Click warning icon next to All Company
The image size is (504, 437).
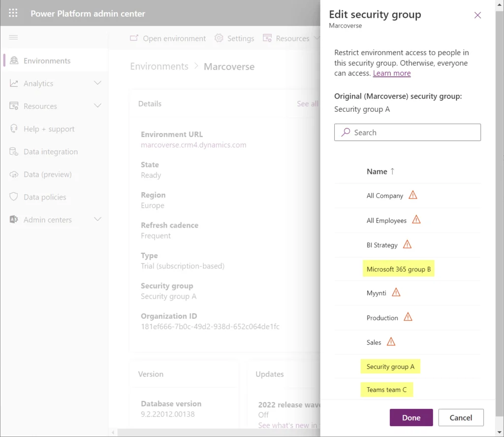coord(413,195)
